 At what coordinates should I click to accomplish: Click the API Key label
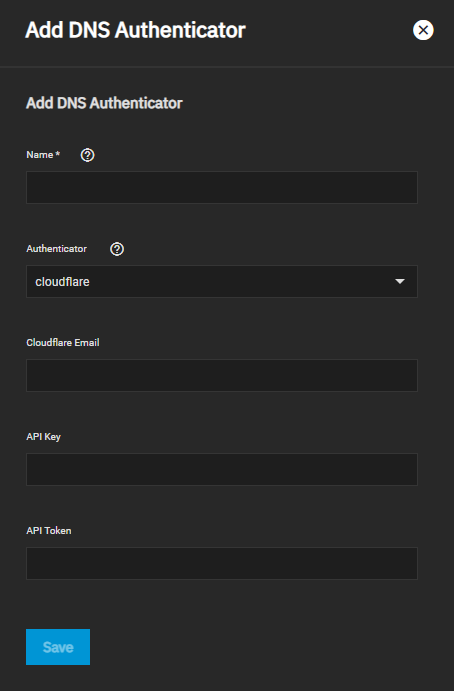pos(44,437)
